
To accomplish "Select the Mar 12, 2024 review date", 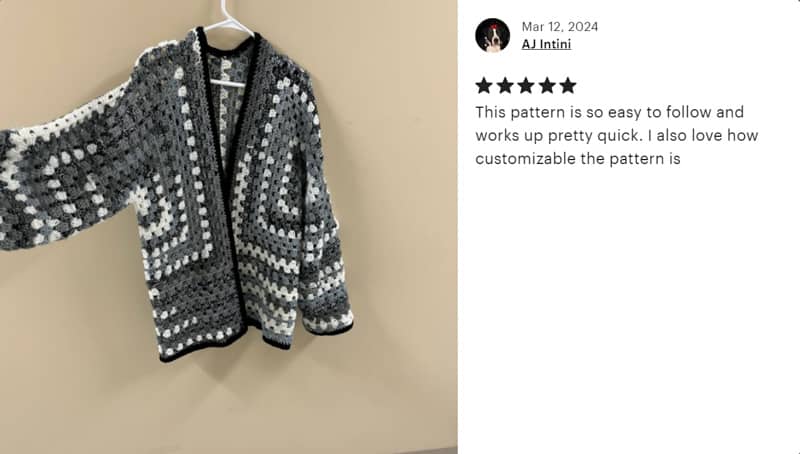I will point(560,27).
